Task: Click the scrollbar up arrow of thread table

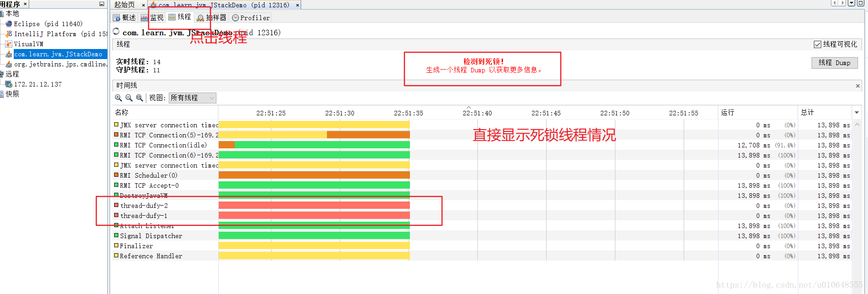Action: click(857, 125)
